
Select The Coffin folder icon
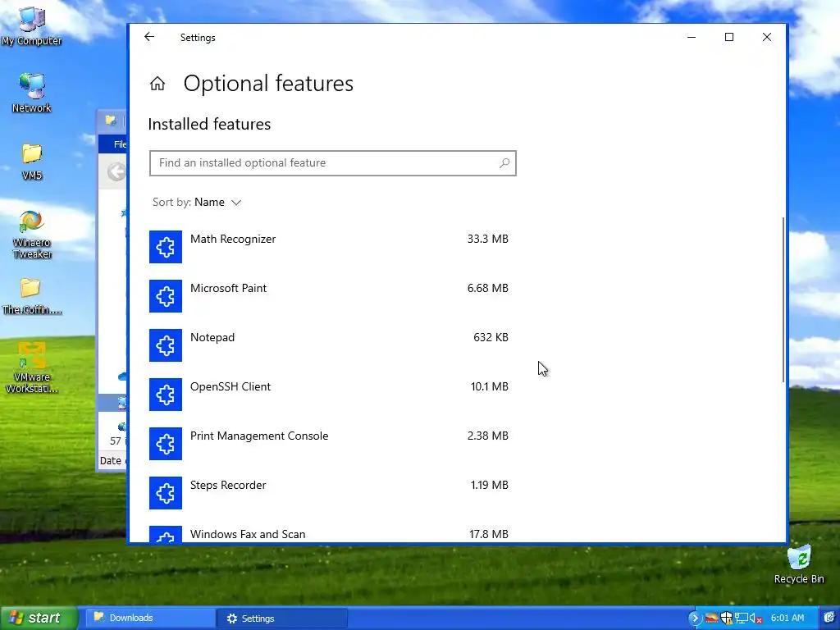click(32, 296)
